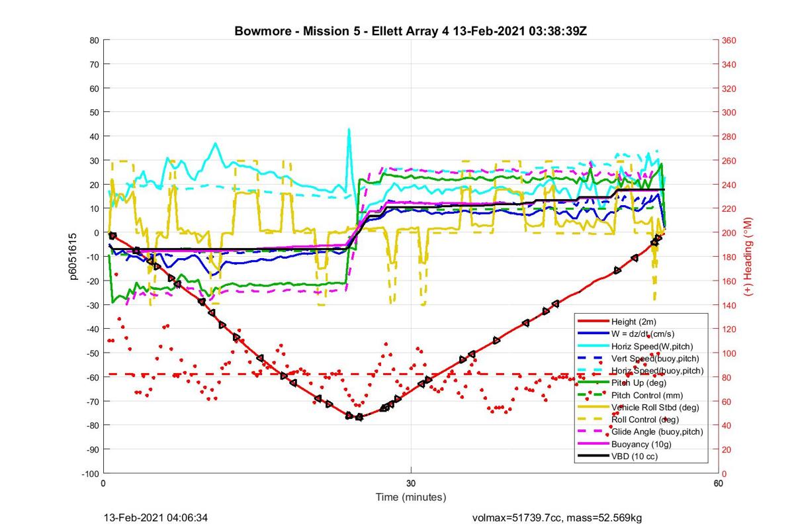
Task: Click the red '140' heading tick
Action: pos(730,305)
